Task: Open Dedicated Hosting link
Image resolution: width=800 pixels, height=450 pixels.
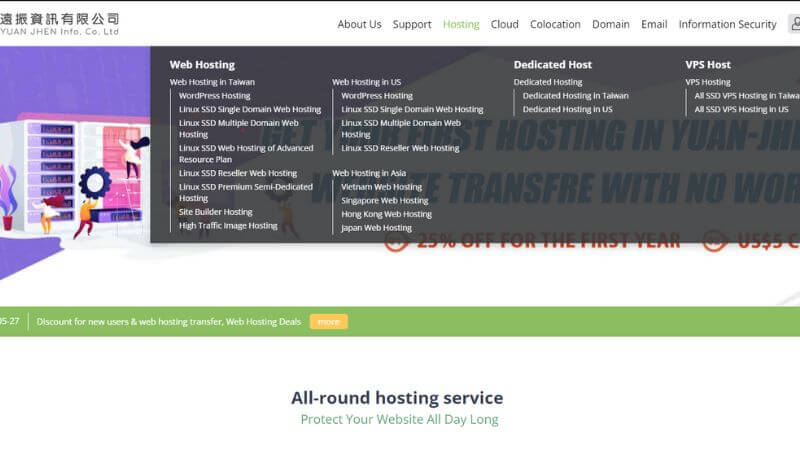Action: tap(548, 82)
